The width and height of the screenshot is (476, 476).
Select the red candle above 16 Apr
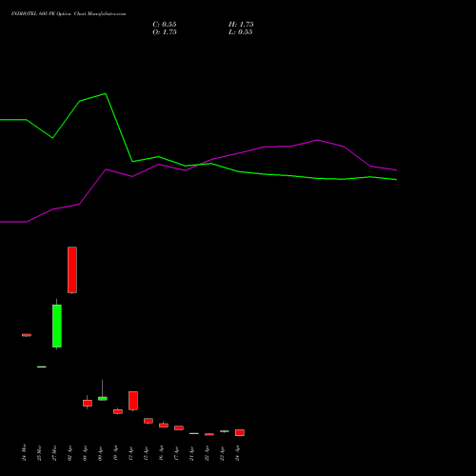tap(164, 425)
